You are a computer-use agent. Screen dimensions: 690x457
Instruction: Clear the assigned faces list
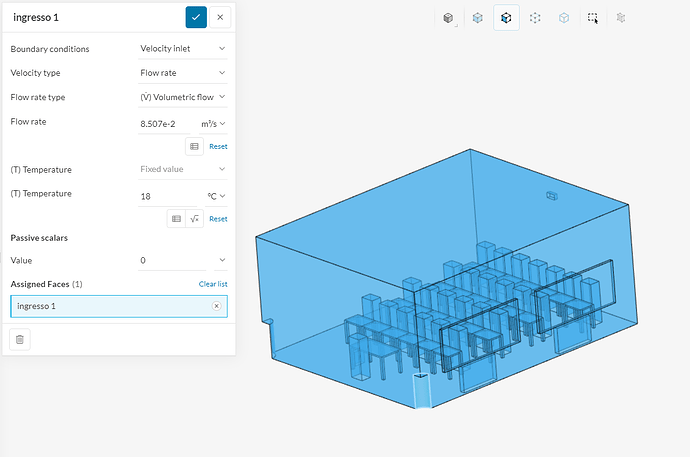(213, 284)
